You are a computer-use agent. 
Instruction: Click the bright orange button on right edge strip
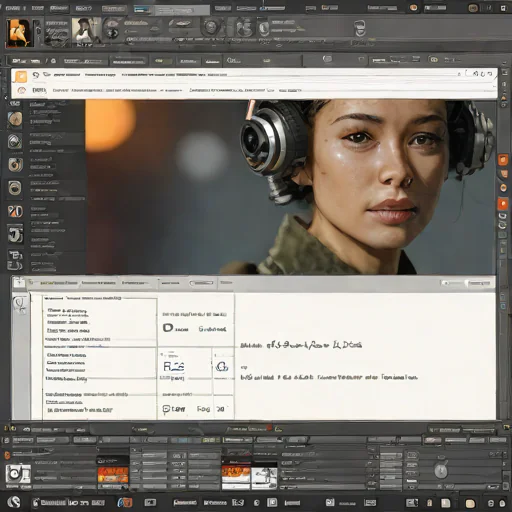(503, 204)
